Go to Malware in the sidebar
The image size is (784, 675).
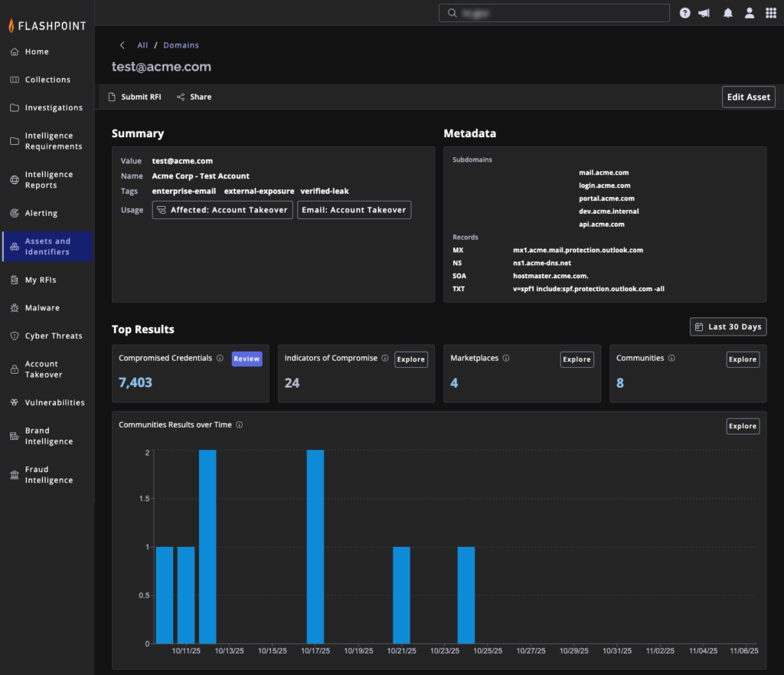(x=42, y=308)
